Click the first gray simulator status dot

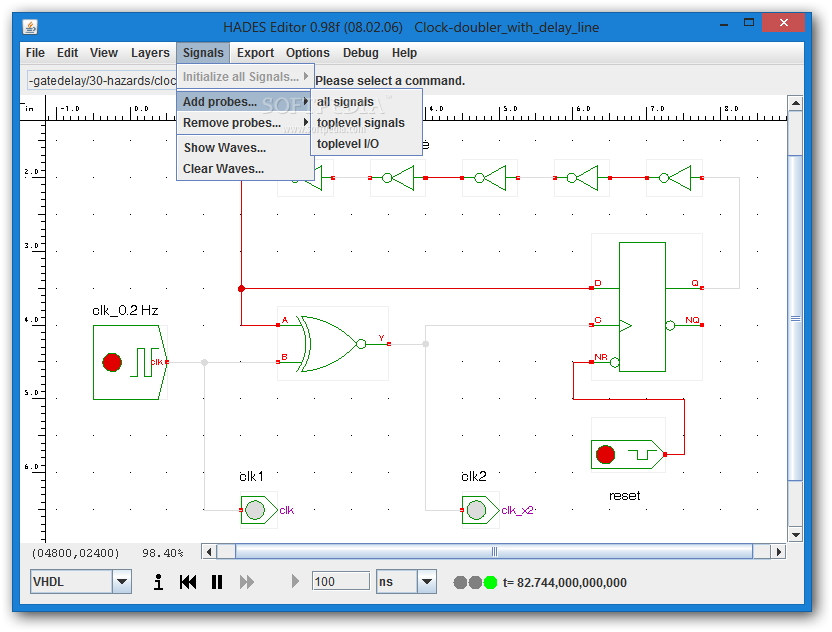click(x=460, y=583)
